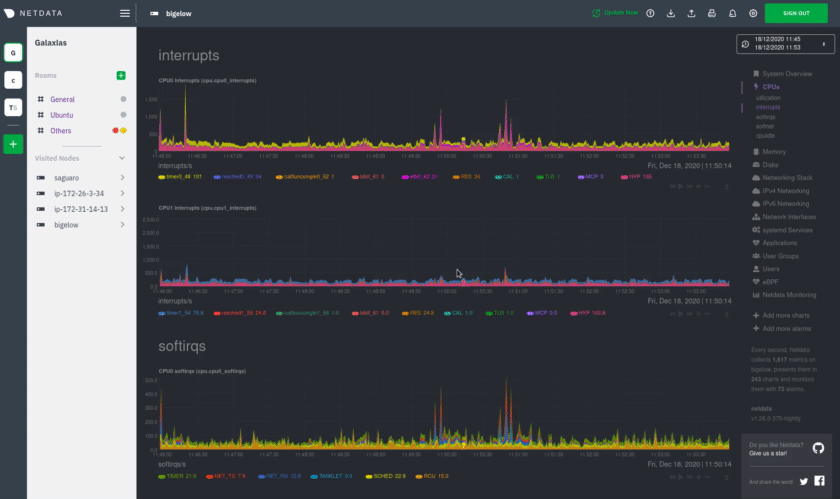Screen dimensions: 840x499
Task: Select the G workspace icon
Action: [13, 53]
